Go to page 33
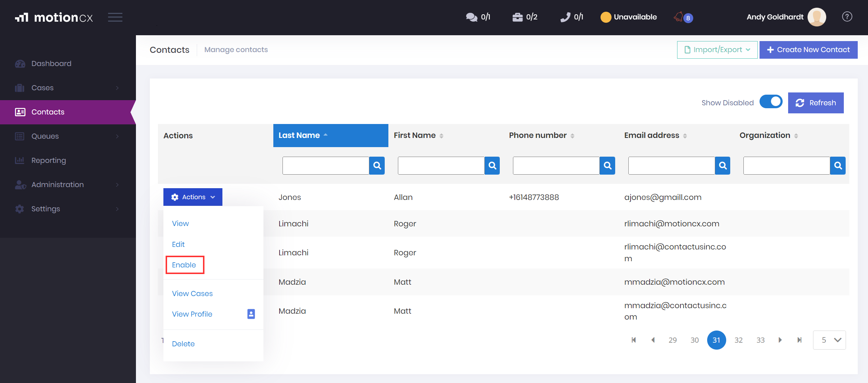The width and height of the screenshot is (868, 383). click(x=761, y=340)
